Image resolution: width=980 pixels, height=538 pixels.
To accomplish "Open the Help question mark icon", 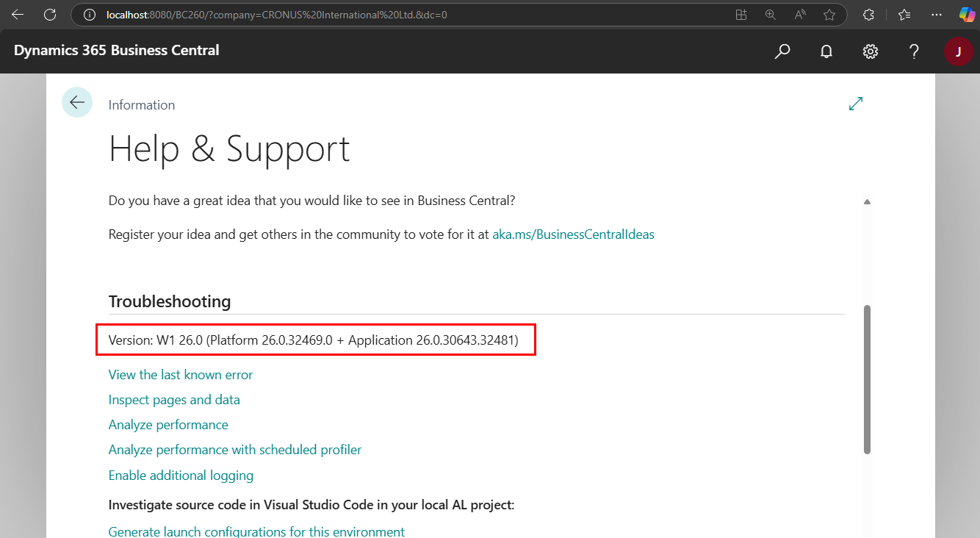I will pos(913,51).
